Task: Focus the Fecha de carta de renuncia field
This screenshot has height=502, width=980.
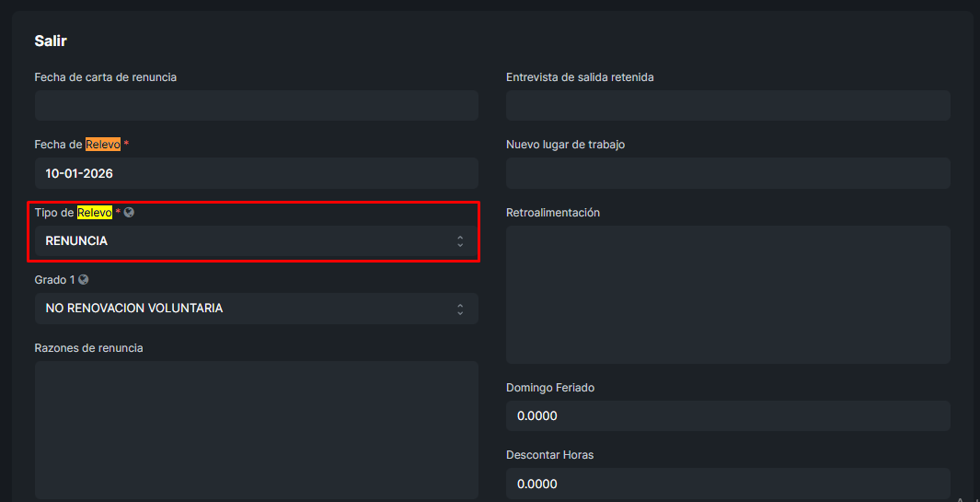Action: click(x=256, y=106)
